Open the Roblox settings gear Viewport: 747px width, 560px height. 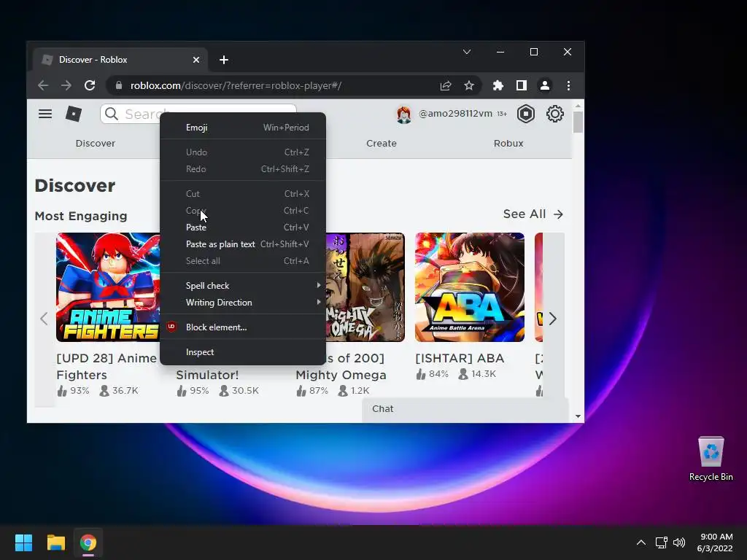click(x=555, y=114)
